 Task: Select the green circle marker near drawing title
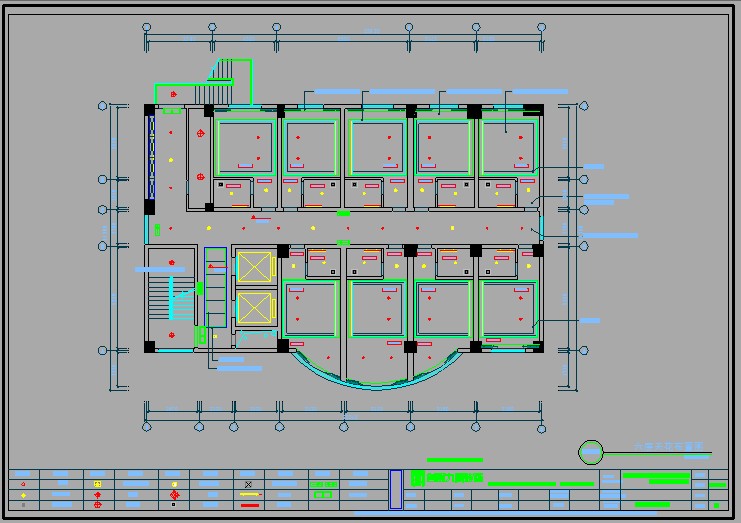[591, 452]
